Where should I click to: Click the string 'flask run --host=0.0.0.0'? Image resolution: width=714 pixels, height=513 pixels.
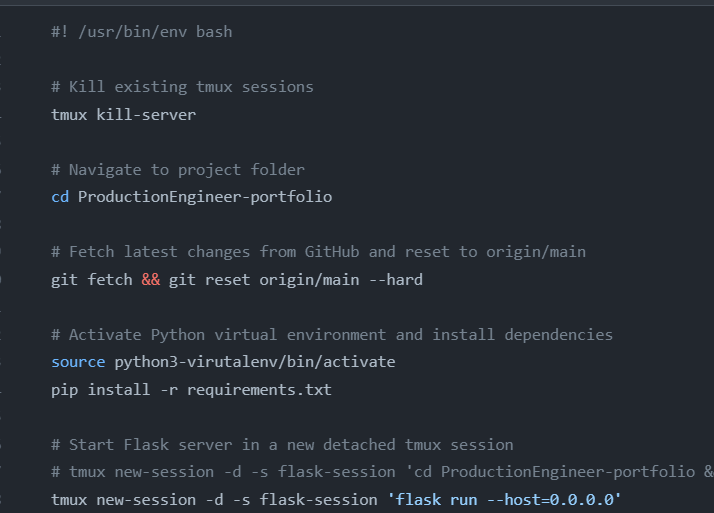click(505, 500)
